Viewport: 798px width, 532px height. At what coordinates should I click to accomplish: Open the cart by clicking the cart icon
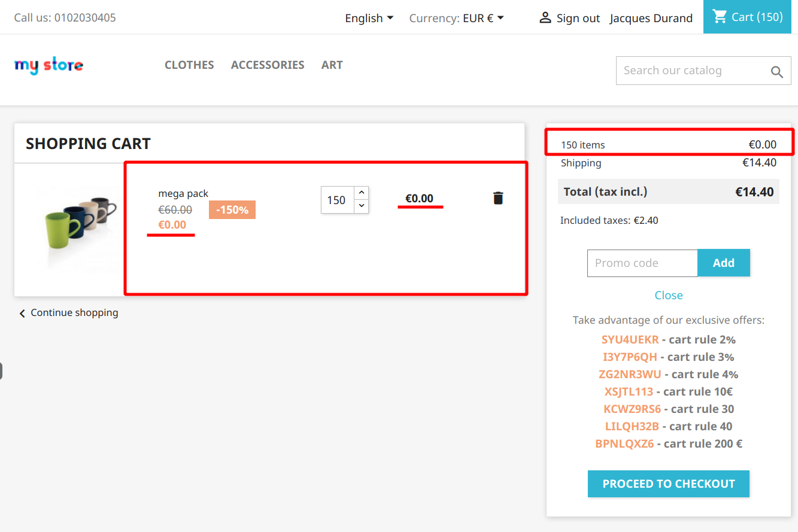(x=720, y=17)
